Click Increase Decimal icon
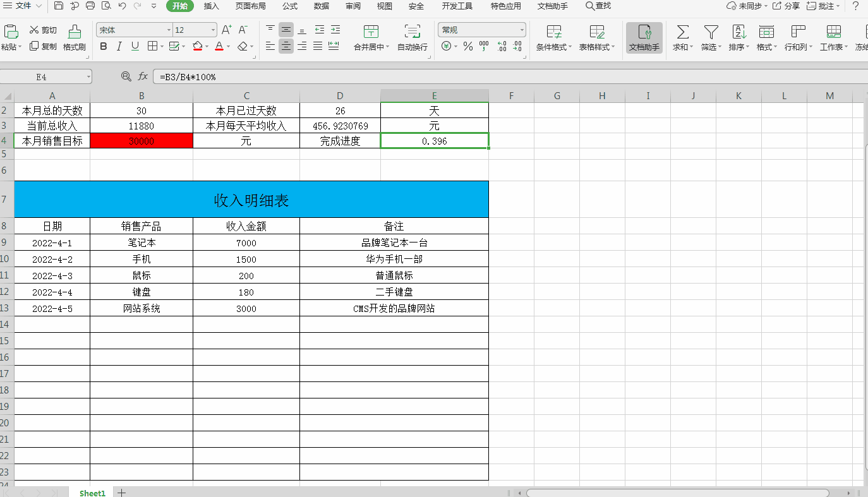This screenshot has width=868, height=497. tap(502, 46)
